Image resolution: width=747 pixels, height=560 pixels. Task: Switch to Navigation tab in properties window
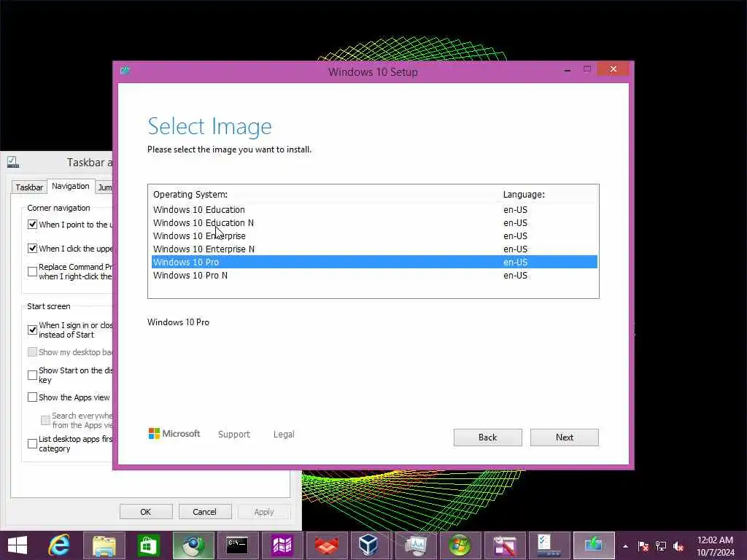pos(71,186)
